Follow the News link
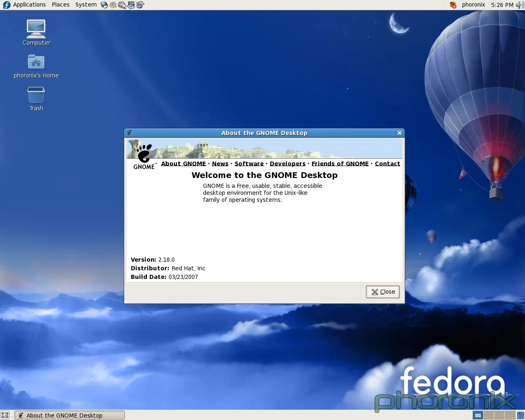 [x=220, y=164]
